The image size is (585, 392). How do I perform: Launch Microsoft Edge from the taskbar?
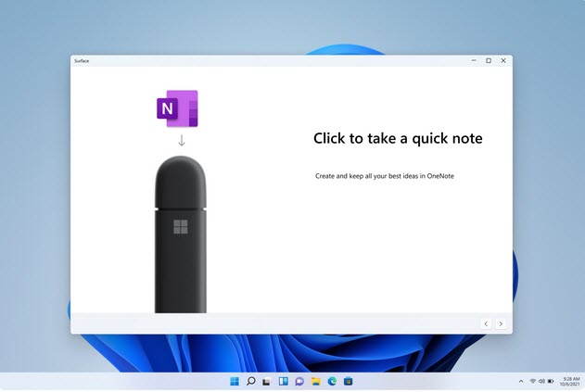coord(332,381)
